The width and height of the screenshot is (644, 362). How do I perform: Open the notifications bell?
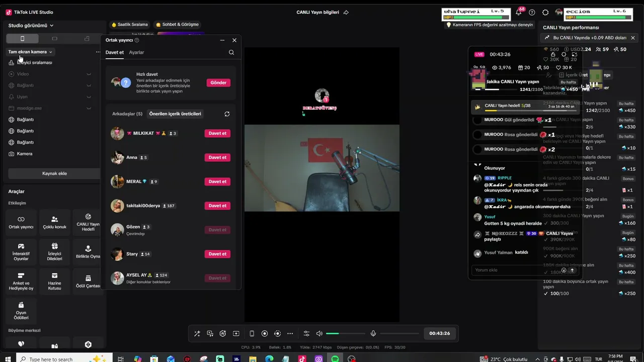coord(519,12)
